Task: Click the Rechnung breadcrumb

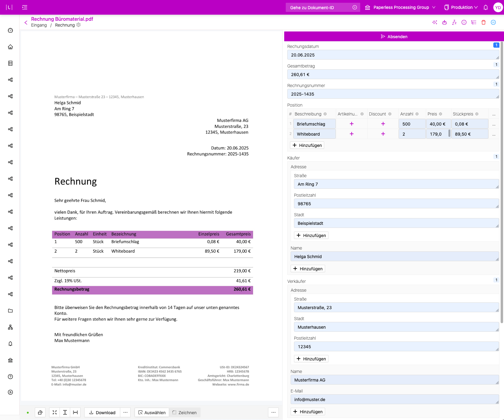Action: pos(65,25)
